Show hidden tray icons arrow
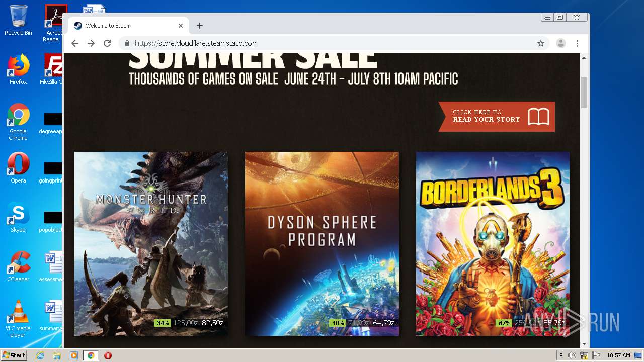 [x=561, y=355]
